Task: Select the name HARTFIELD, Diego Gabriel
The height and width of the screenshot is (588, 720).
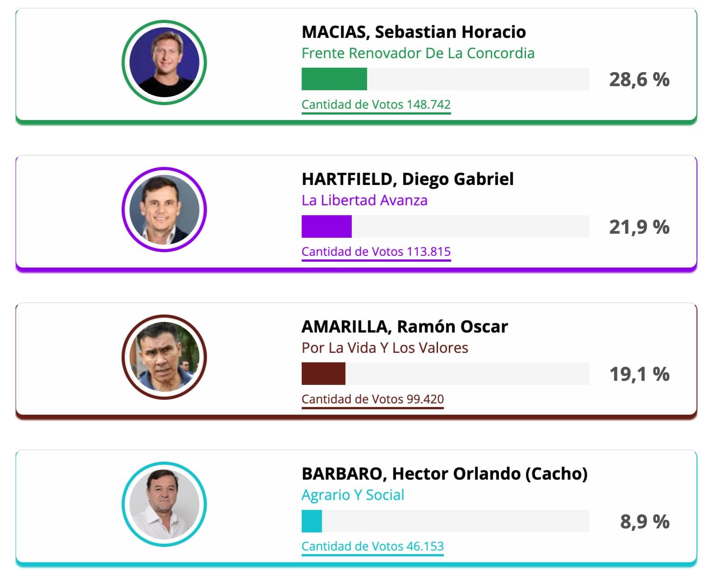Action: coord(407,179)
